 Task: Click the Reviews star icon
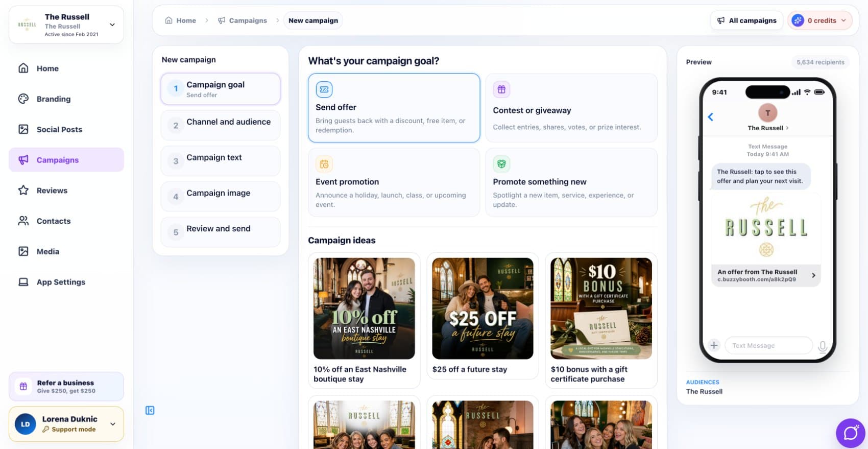pos(23,191)
